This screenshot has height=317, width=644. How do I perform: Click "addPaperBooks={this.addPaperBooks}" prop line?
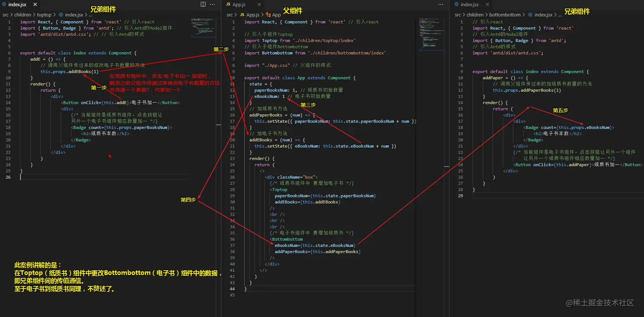point(318,251)
